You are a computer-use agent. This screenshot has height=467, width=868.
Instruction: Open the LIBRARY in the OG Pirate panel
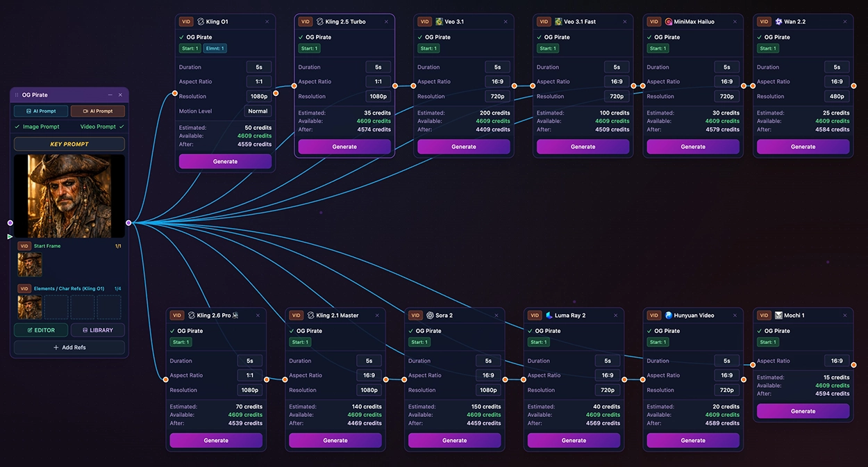point(97,330)
